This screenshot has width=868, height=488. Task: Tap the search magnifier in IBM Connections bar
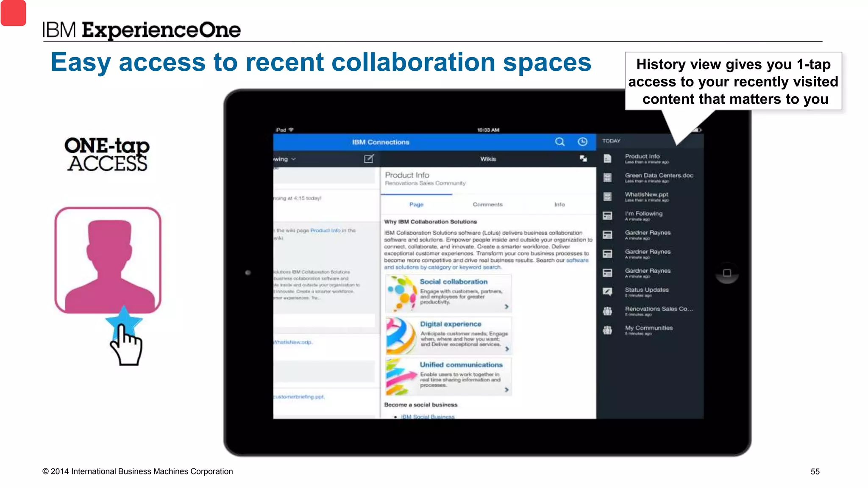tap(560, 141)
